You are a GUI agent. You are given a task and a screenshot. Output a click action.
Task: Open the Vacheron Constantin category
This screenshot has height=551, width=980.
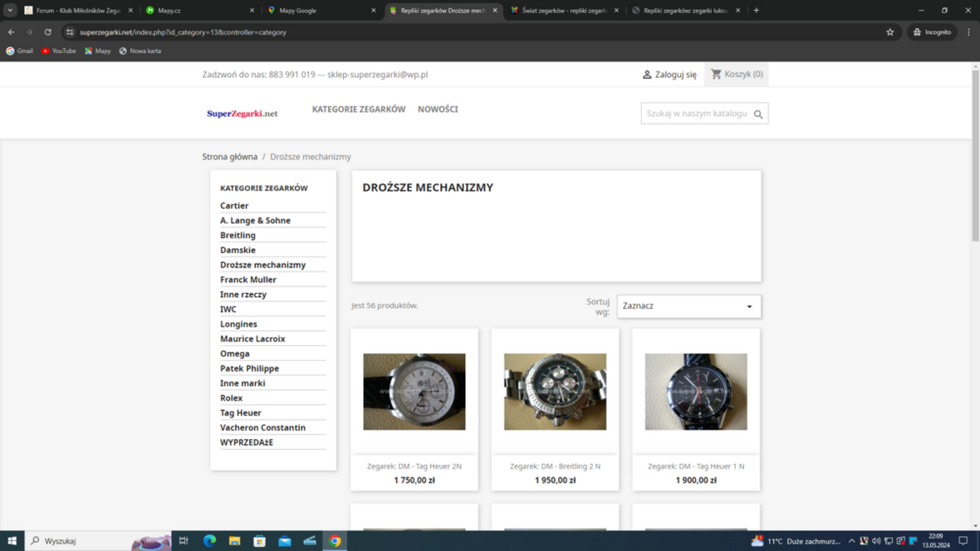click(263, 427)
